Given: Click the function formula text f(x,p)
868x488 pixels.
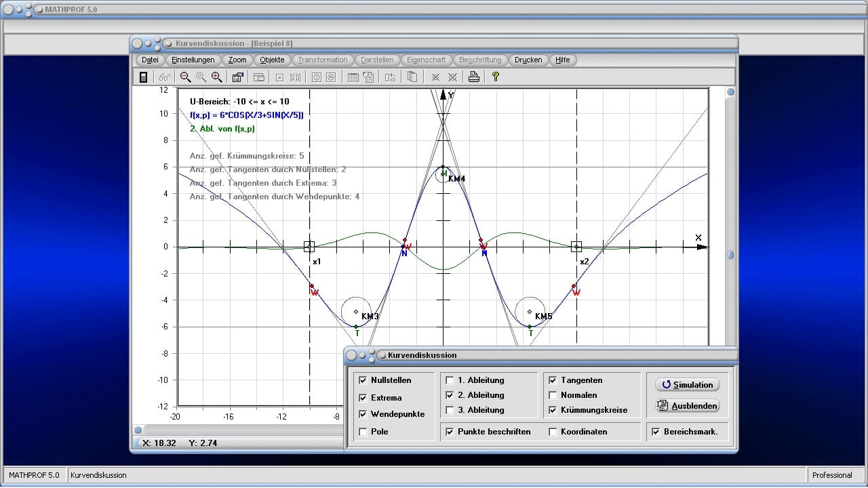Looking at the screenshot, I should (x=247, y=115).
